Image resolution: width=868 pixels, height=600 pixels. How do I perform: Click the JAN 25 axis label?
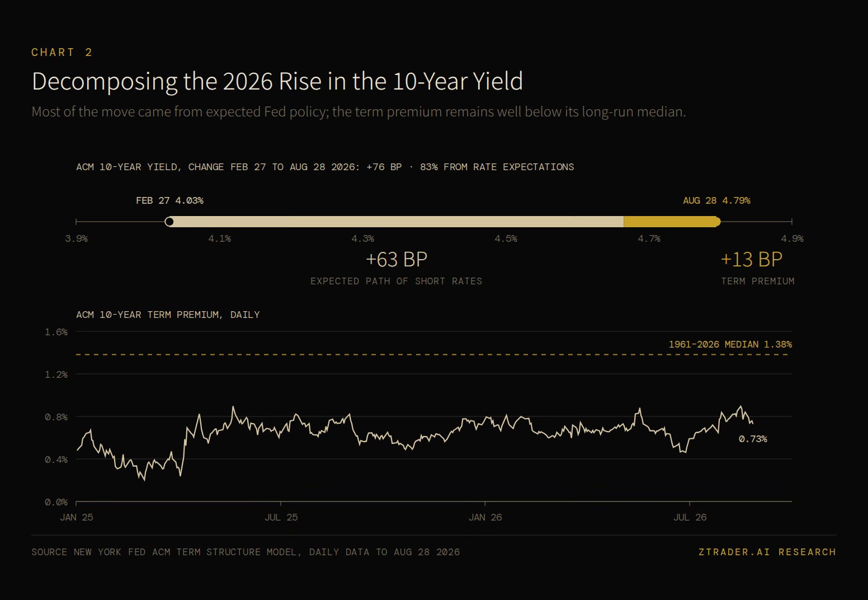(77, 517)
